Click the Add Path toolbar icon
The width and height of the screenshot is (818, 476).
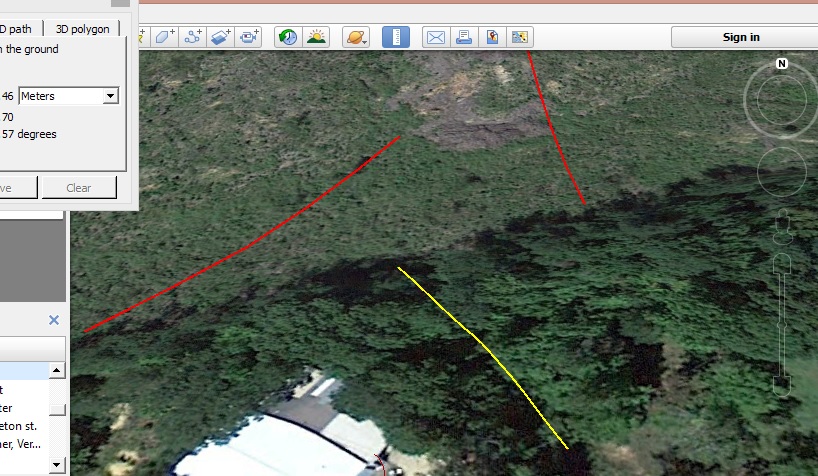[193, 37]
